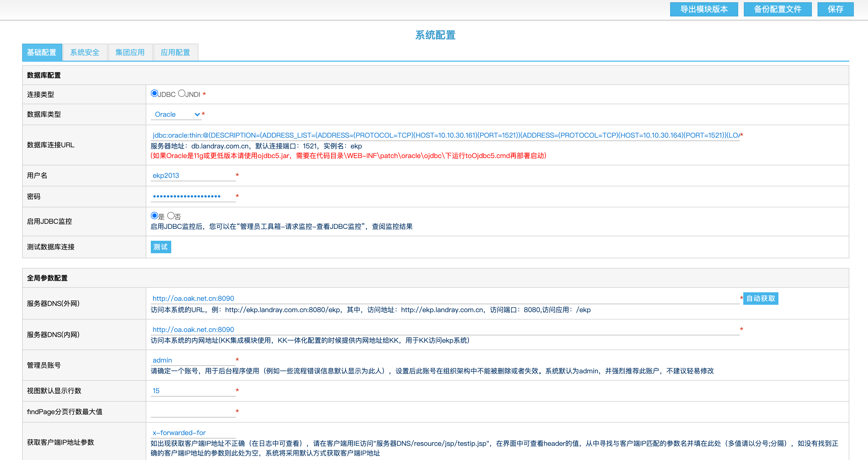Image resolution: width=868 pixels, height=460 pixels.
Task: Click the 测试数据库连接 row label
Action: 51,247
